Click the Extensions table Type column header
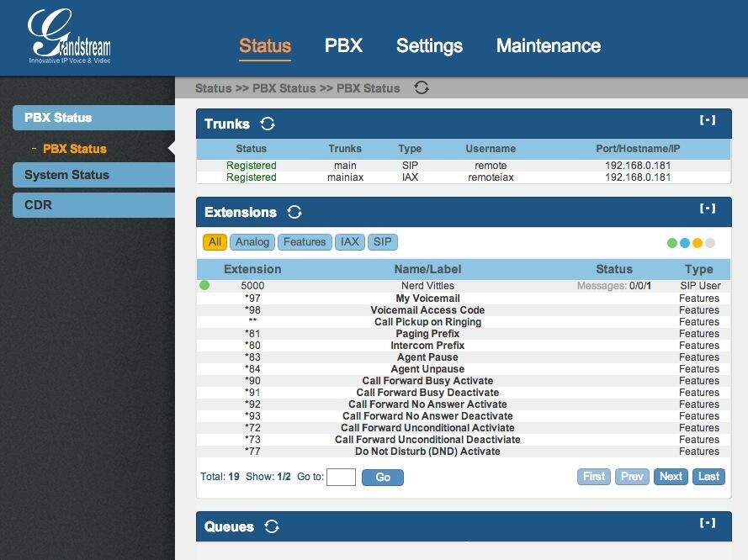Image resolution: width=748 pixels, height=560 pixels. [x=699, y=269]
